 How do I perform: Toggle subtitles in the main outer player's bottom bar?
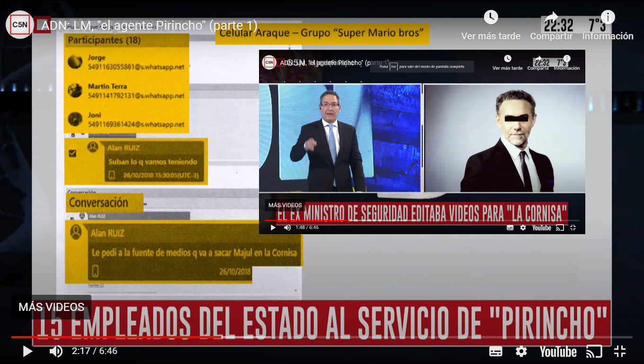click(x=495, y=351)
